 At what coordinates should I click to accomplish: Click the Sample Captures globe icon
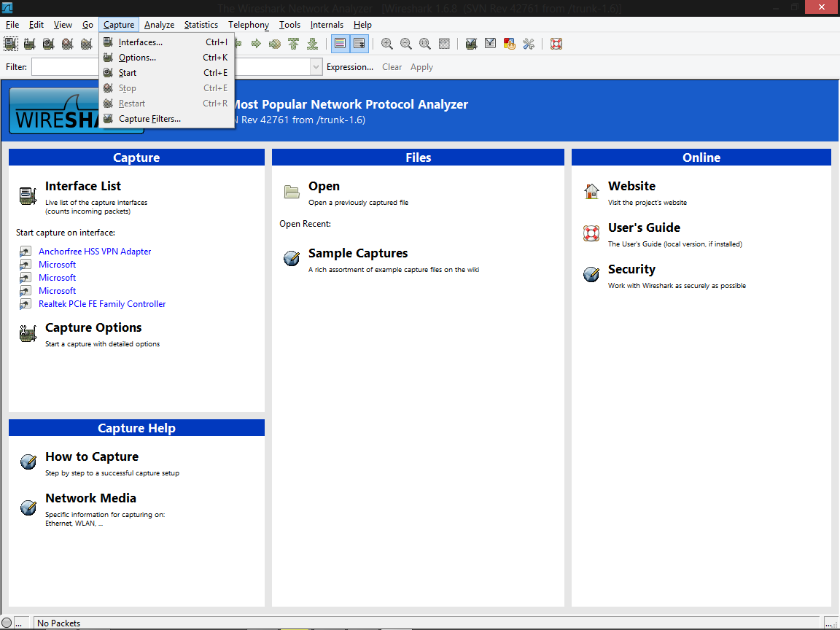coord(292,258)
